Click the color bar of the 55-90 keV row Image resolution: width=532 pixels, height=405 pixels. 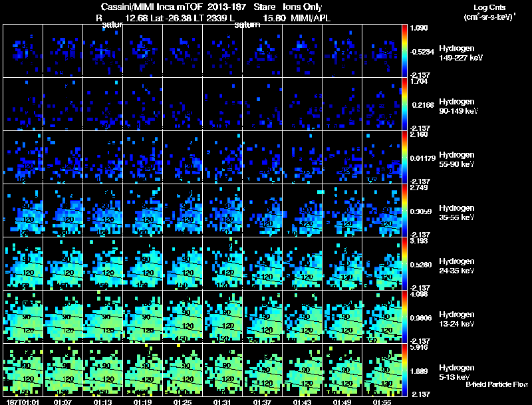[x=404, y=158]
